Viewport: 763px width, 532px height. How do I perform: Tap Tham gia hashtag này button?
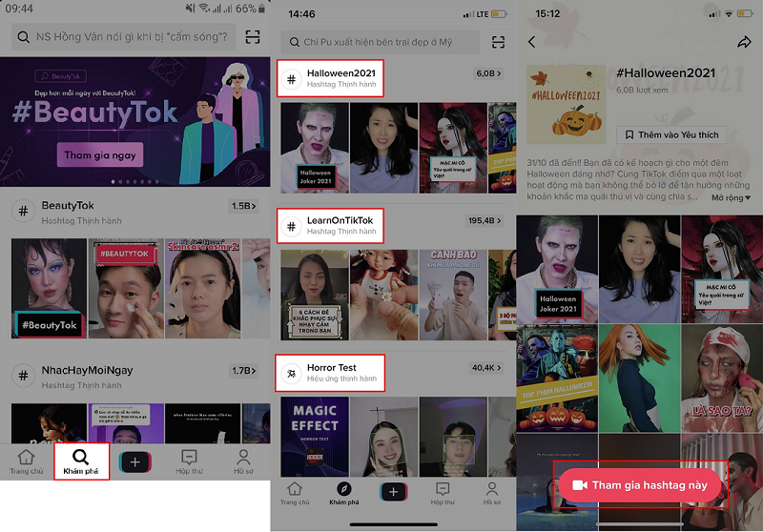point(640,485)
